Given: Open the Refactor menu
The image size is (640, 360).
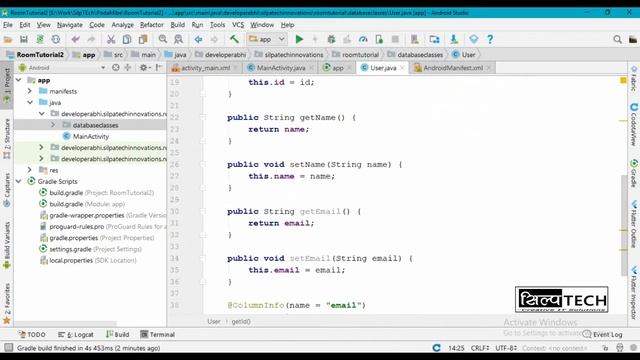Looking at the screenshot, I should pos(151,25).
